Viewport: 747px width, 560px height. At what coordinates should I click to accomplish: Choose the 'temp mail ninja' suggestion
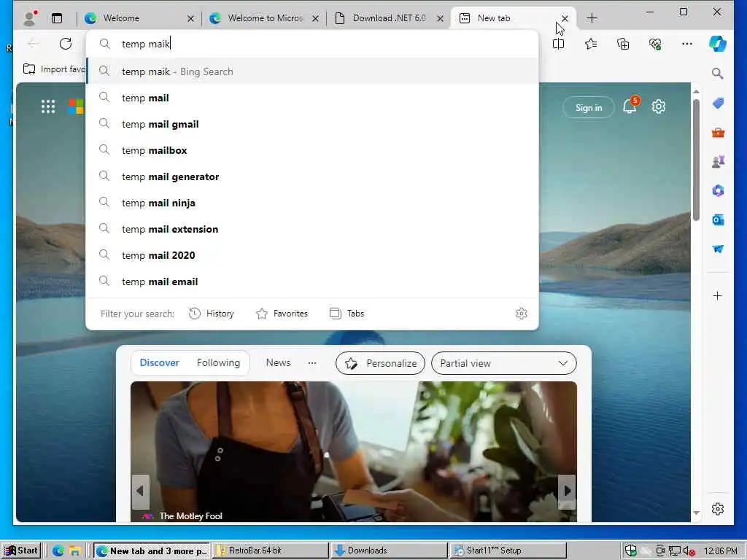click(312, 203)
